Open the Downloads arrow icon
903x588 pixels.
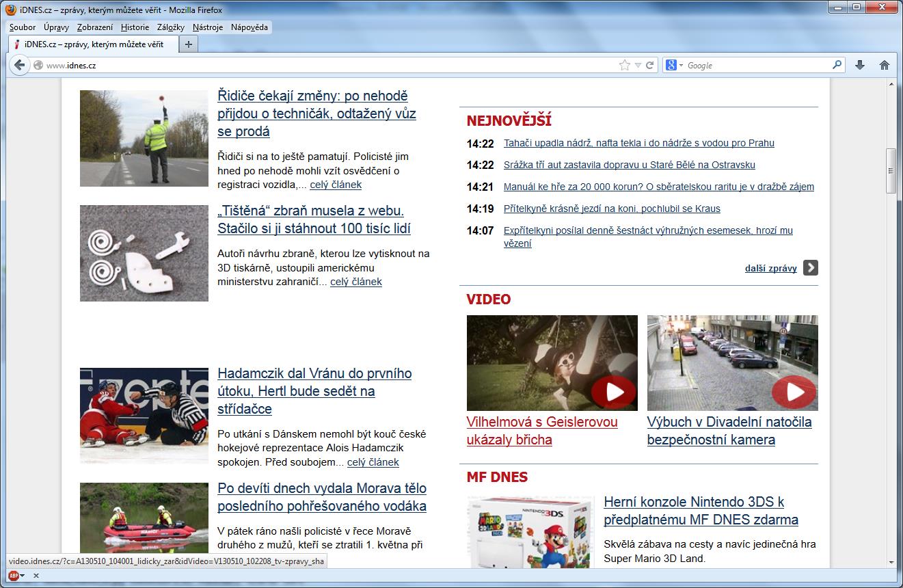860,65
